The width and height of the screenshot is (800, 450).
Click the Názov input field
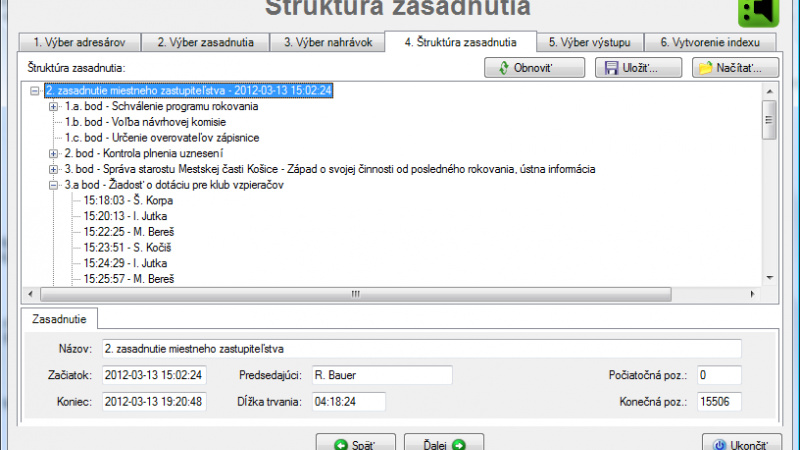[421, 349]
